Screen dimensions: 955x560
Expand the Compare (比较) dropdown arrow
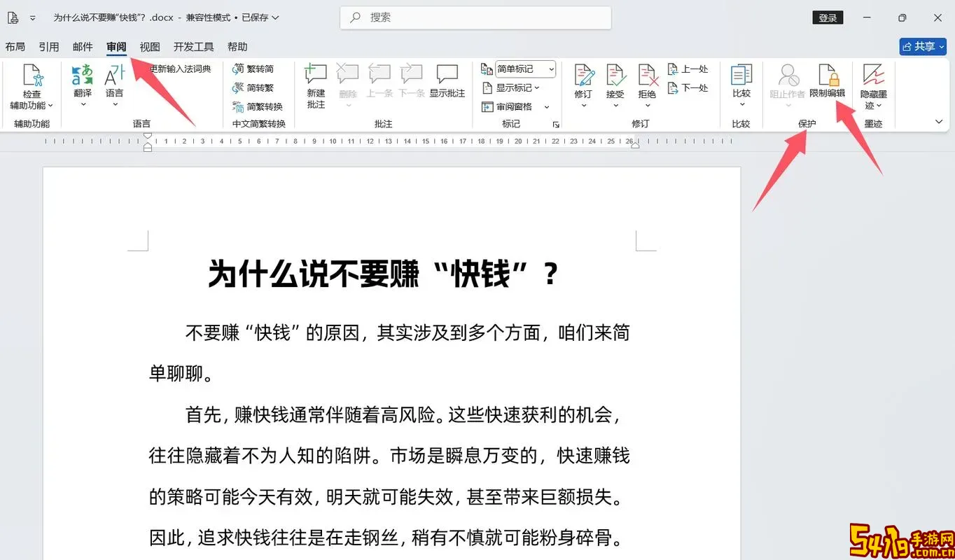point(741,106)
